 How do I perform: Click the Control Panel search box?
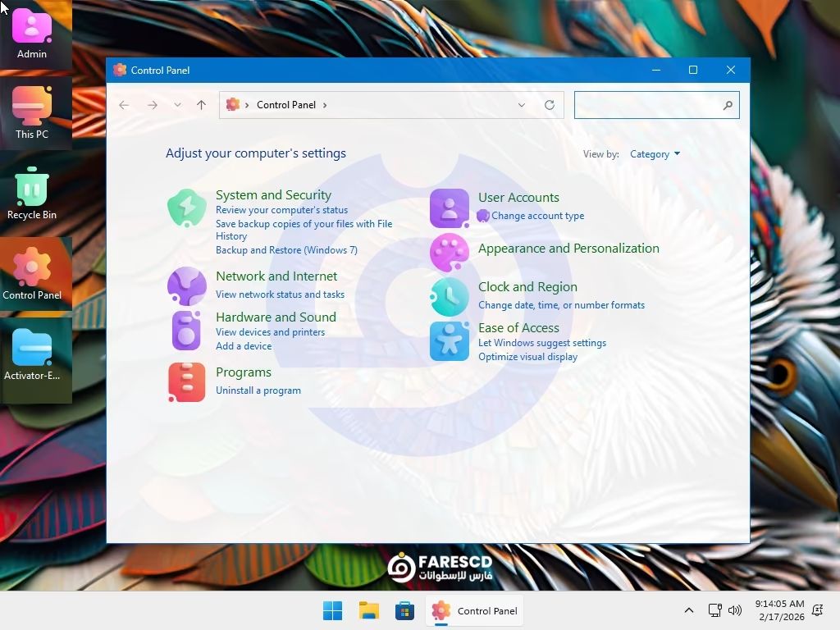click(648, 105)
